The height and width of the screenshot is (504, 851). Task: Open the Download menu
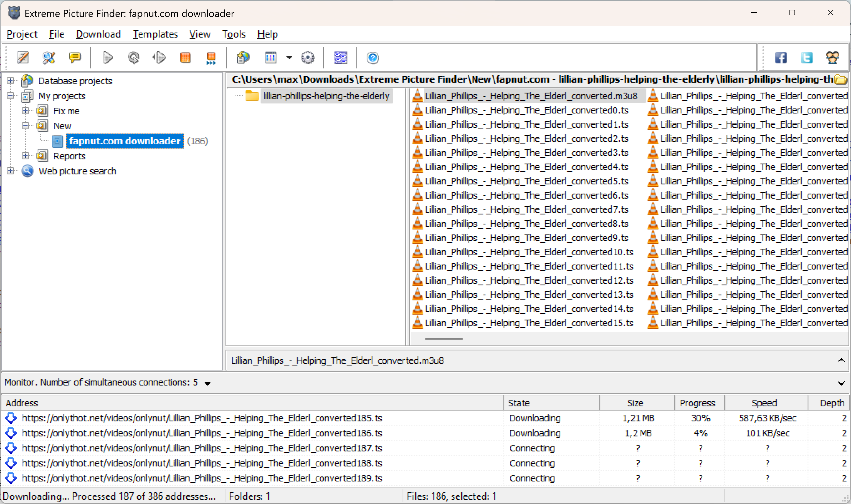[x=99, y=34]
